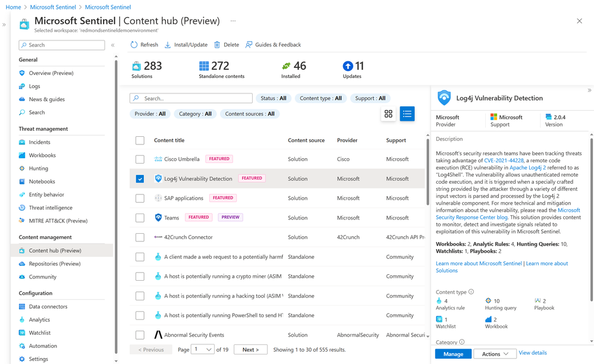Open the Status filter dropdown

pos(274,98)
